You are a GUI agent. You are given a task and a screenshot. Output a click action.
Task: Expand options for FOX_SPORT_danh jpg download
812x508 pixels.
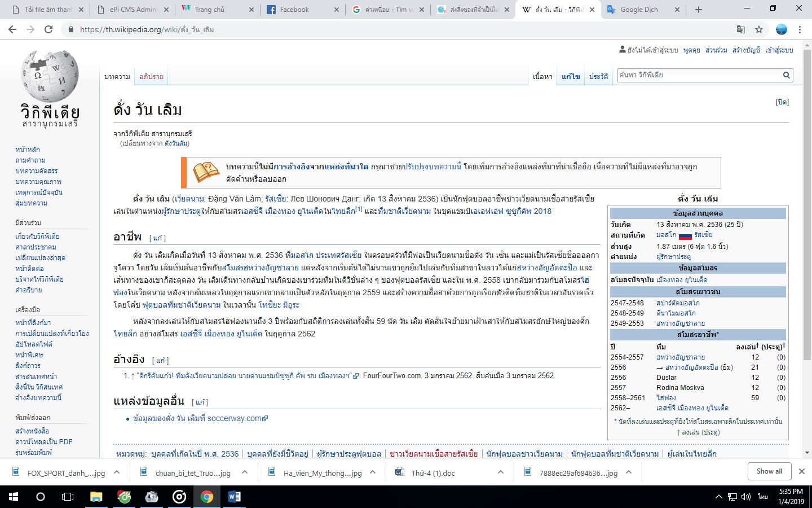point(117,472)
